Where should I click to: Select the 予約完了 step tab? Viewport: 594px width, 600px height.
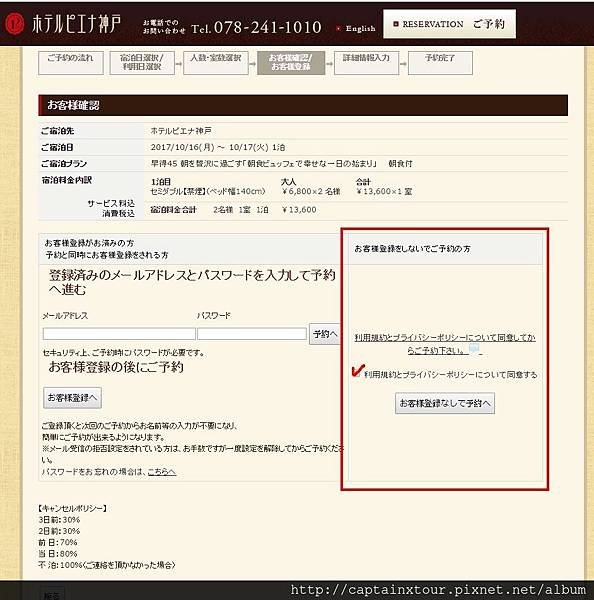pyautogui.click(x=440, y=63)
